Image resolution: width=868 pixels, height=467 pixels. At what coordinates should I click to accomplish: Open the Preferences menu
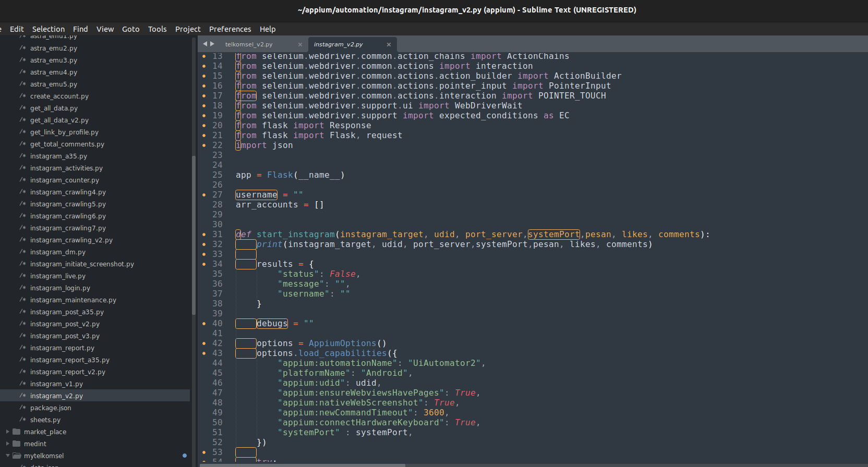pyautogui.click(x=230, y=29)
